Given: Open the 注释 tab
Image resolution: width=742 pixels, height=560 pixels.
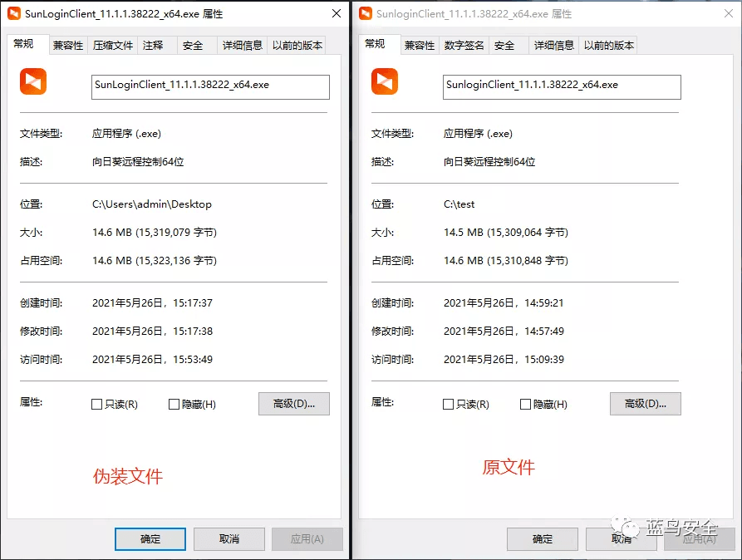Looking at the screenshot, I should [157, 46].
